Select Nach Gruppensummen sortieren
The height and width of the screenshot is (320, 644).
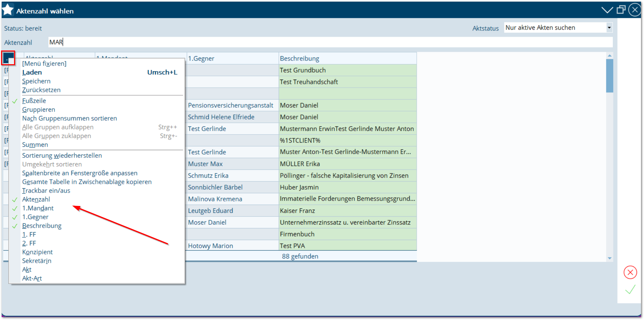(x=70, y=118)
